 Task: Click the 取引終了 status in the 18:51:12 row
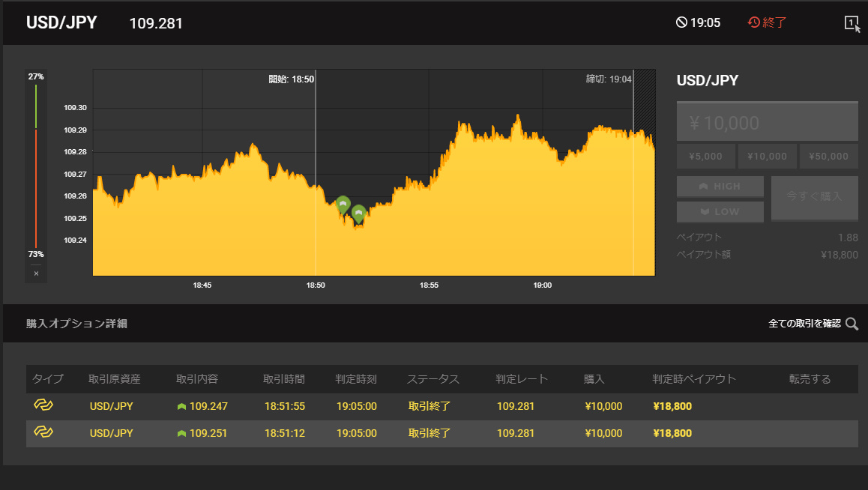click(430, 433)
